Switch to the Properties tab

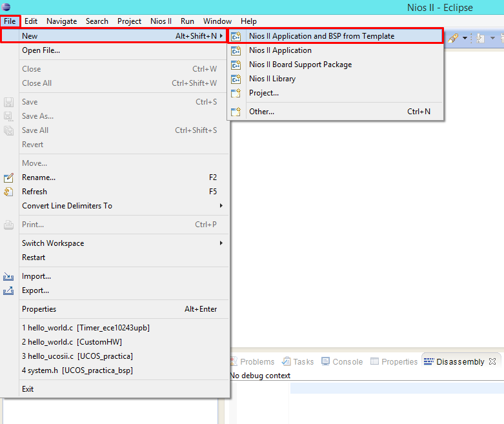click(x=394, y=361)
